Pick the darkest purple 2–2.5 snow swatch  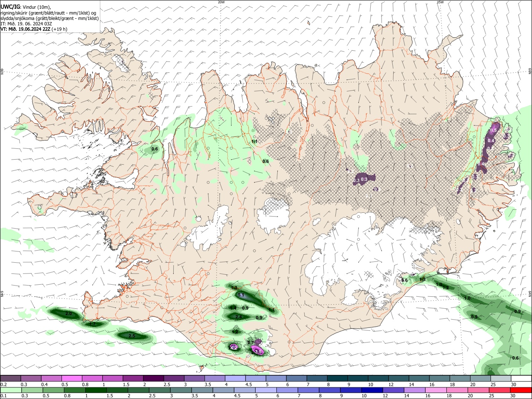153,378
